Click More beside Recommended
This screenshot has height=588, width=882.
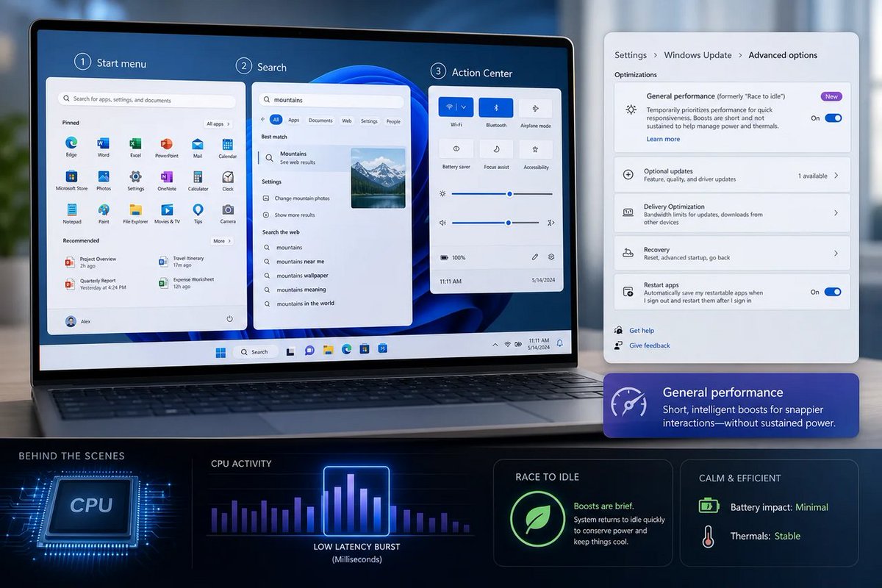[x=222, y=241]
